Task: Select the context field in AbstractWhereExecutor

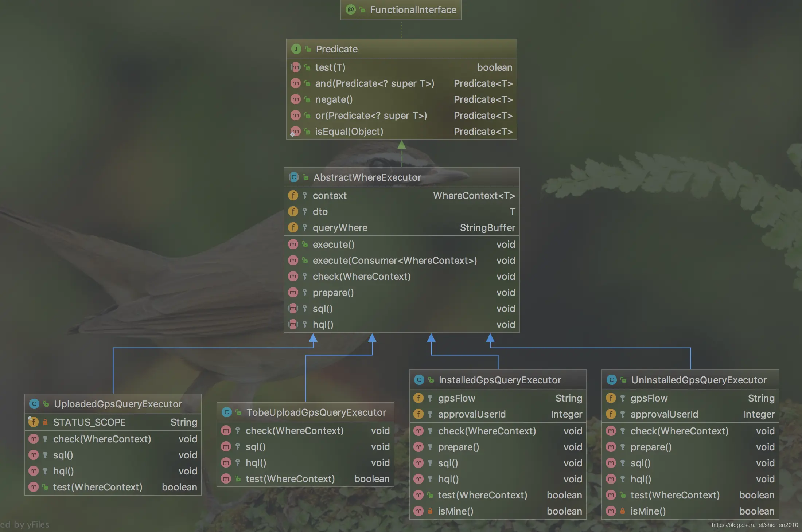Action: coord(330,195)
